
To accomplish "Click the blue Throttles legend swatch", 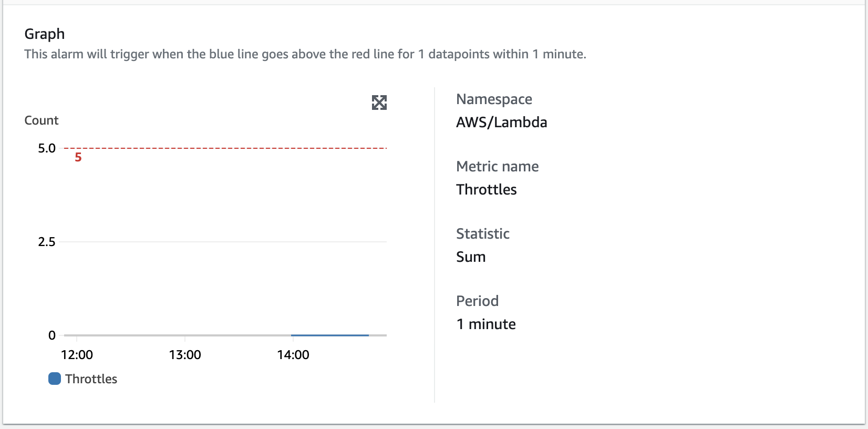I will pyautogui.click(x=55, y=379).
